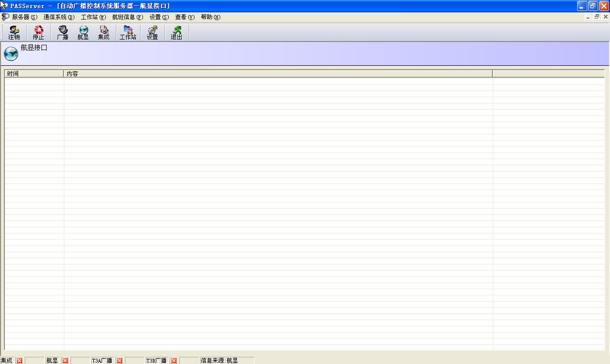Expand the 航班信息(F) menu
Image resolution: width=610 pixels, height=364 pixels.
(127, 17)
